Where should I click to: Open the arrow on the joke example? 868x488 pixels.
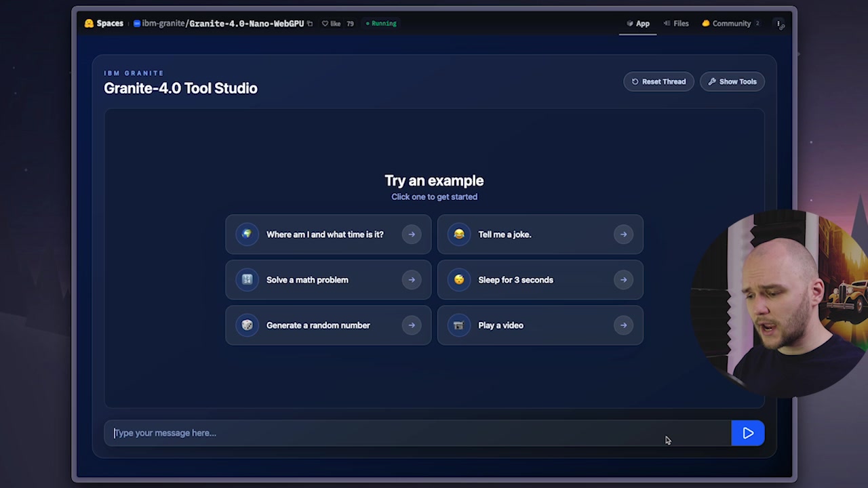(623, 234)
